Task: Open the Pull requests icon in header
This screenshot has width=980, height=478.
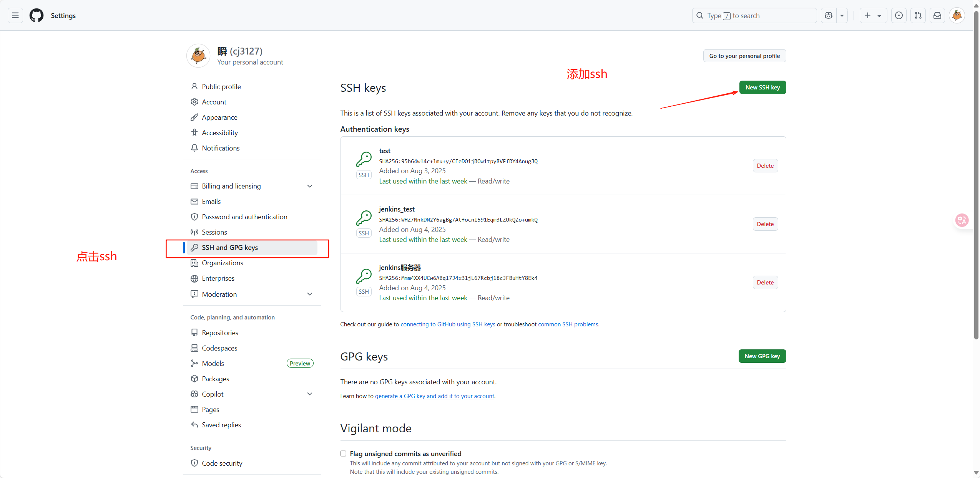Action: click(x=918, y=15)
